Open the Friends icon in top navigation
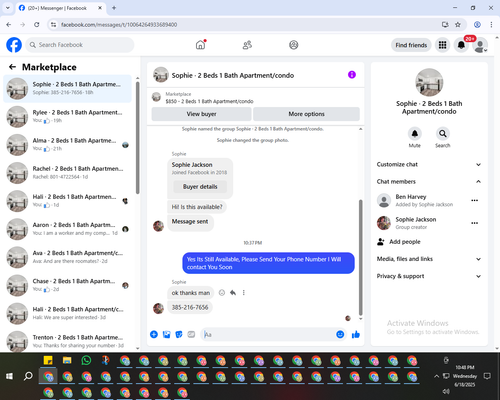The image size is (500, 400). [x=247, y=45]
